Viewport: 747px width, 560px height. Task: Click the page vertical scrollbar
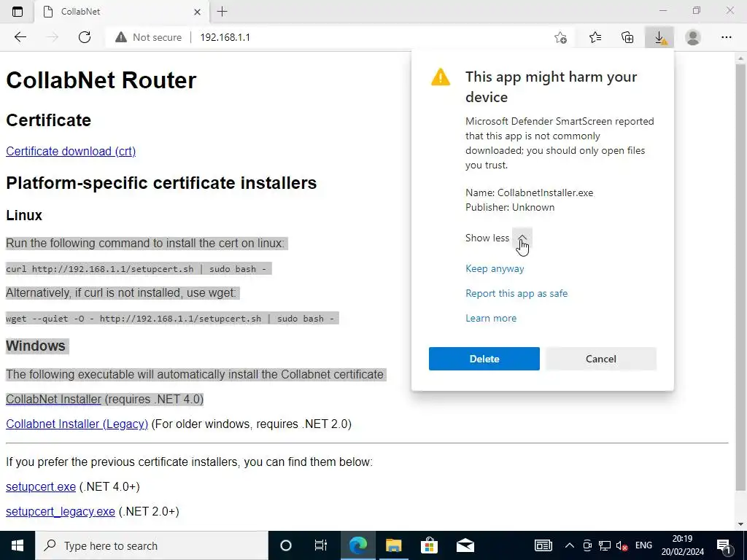pos(740,276)
